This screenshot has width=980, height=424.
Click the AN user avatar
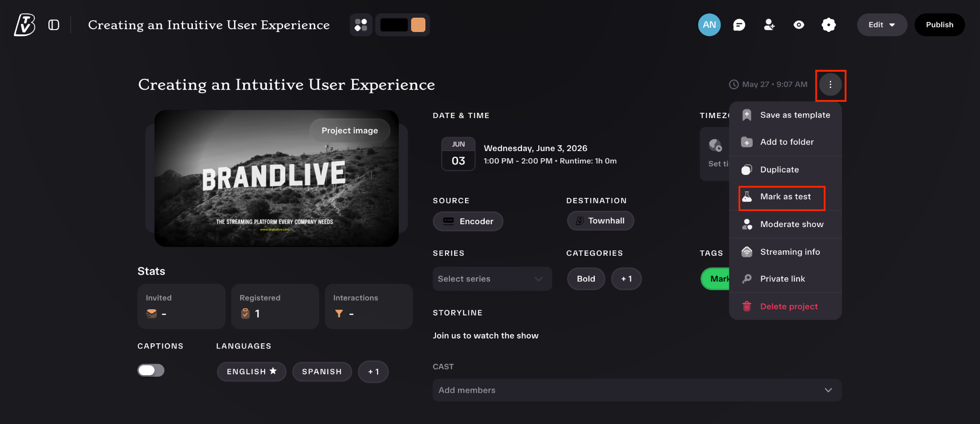[709, 25]
